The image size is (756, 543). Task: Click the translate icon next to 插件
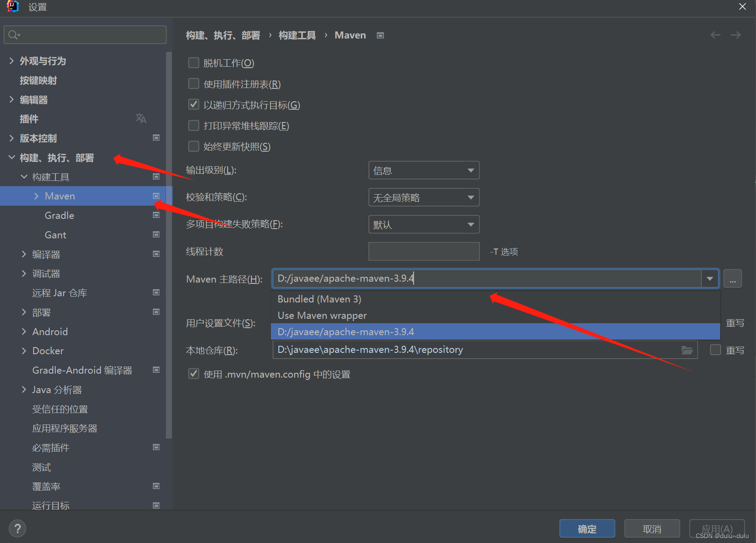click(x=141, y=119)
